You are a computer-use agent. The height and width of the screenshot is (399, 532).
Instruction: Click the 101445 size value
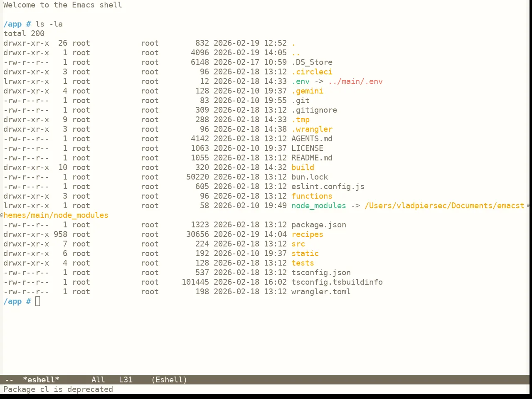(x=195, y=282)
